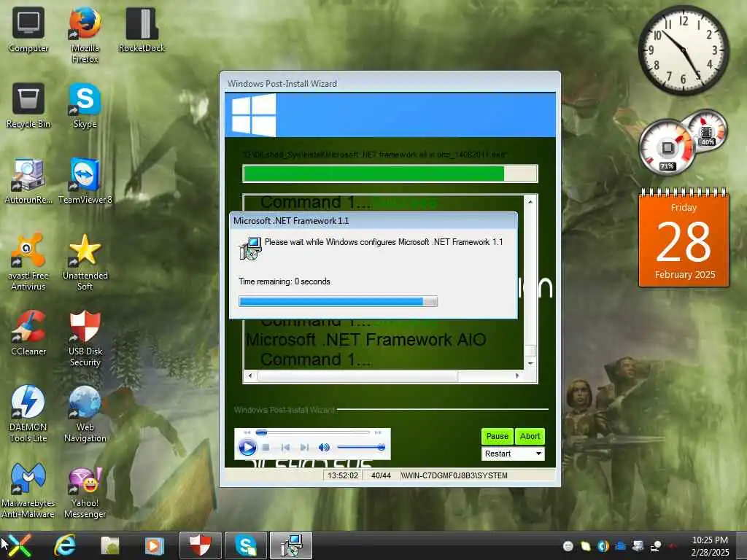The image size is (747, 560).
Task: Select the AutorunRe... desktop shortcut
Action: (28, 181)
